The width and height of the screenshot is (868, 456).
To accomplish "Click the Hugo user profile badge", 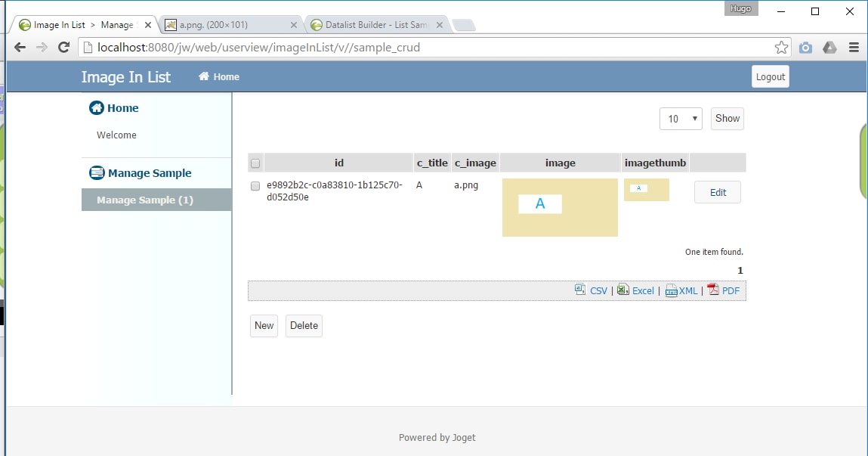I will (x=740, y=8).
